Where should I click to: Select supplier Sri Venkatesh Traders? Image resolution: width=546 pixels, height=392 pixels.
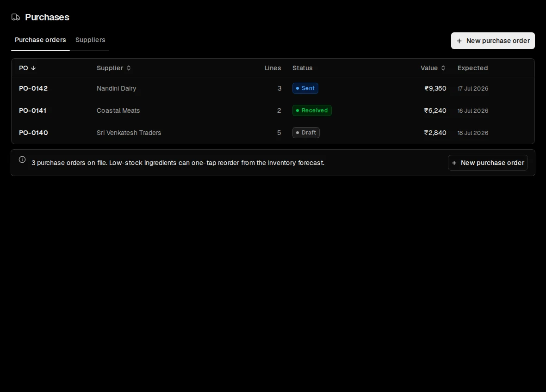coord(129,133)
